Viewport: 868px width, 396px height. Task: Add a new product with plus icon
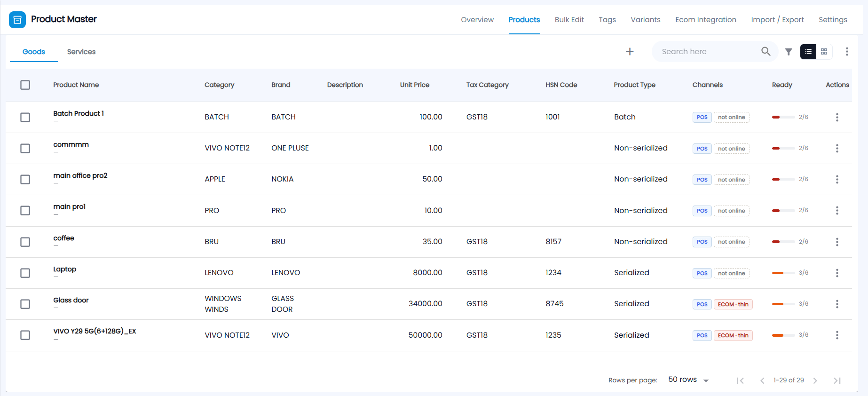coord(630,52)
